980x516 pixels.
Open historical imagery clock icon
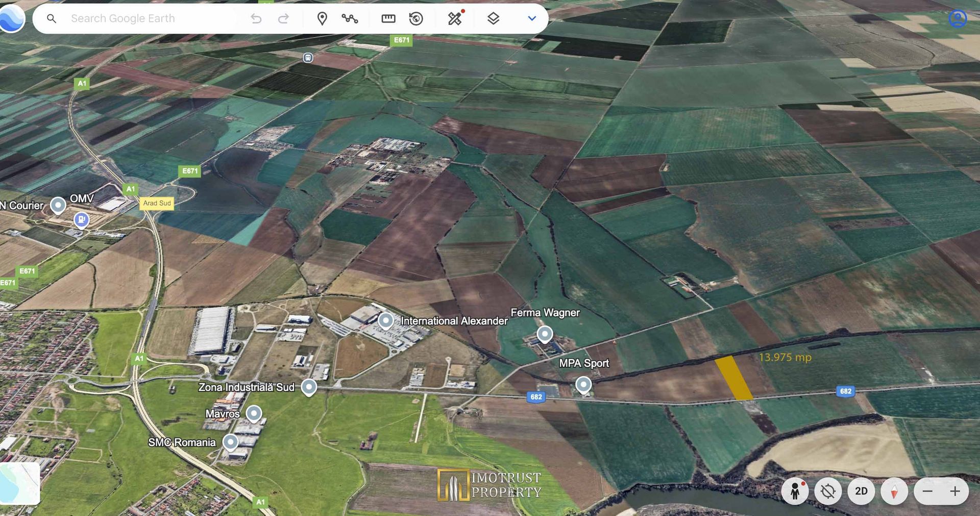pyautogui.click(x=416, y=19)
